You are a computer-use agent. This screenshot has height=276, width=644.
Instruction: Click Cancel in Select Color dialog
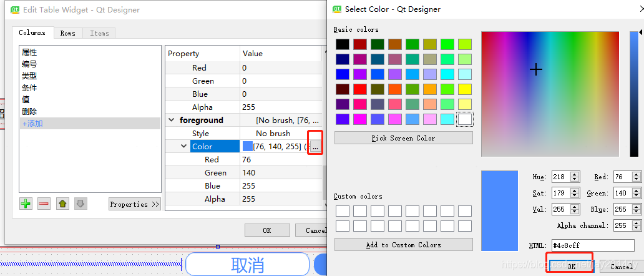(x=621, y=267)
